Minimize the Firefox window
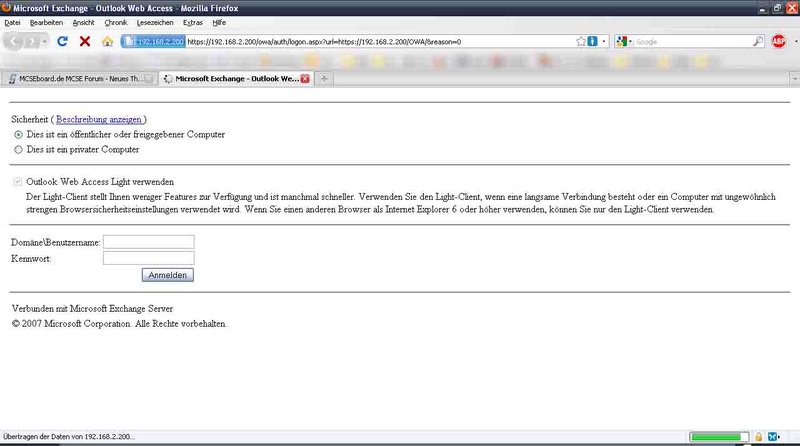Screen dimensions: 800x446 (x=762, y=8)
